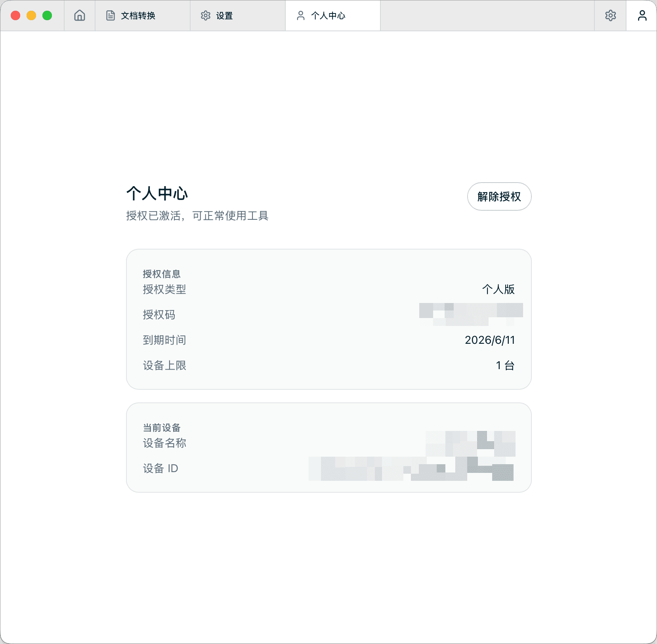Viewport: 657px width, 644px height.
Task: Open the user profile icon at top right
Action: click(x=642, y=15)
